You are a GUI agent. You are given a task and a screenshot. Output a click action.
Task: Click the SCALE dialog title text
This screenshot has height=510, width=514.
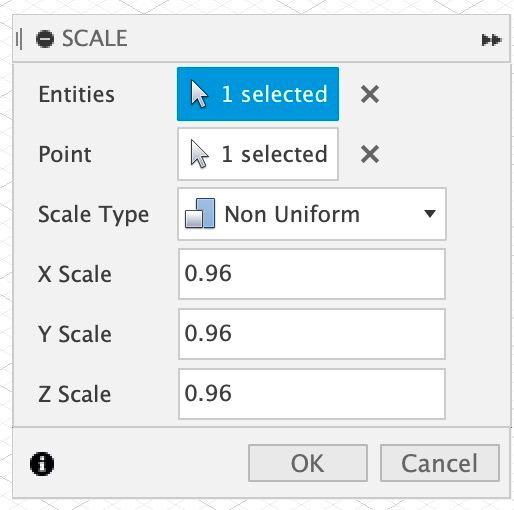(95, 38)
